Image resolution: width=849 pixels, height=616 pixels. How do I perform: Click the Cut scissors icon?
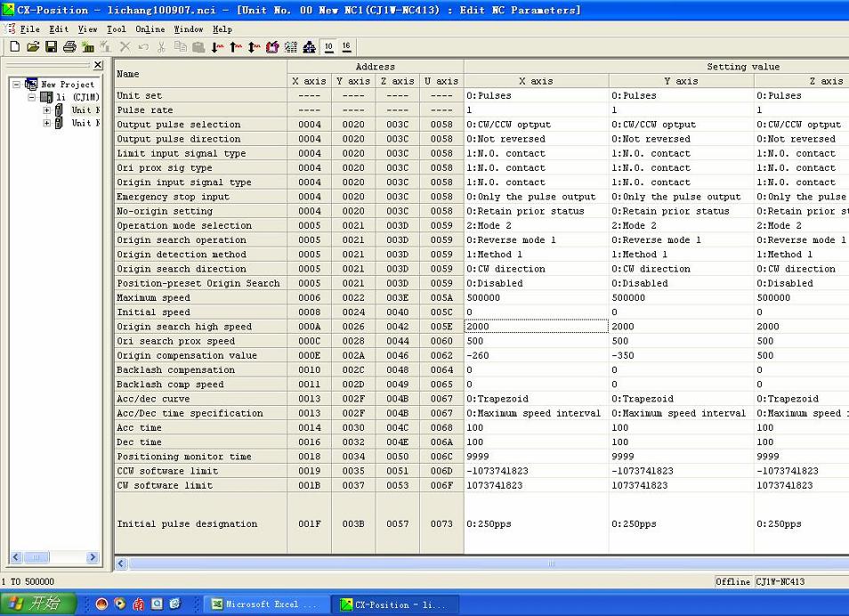click(x=161, y=47)
